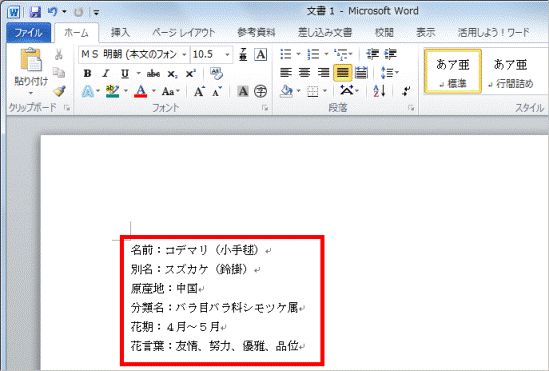The height and width of the screenshot is (371, 549).
Task: Open the 段落 dialog launcher
Action: [x=411, y=108]
